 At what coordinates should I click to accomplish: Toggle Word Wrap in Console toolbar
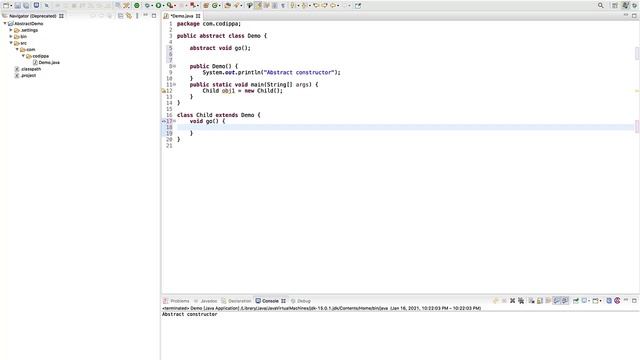click(x=548, y=300)
